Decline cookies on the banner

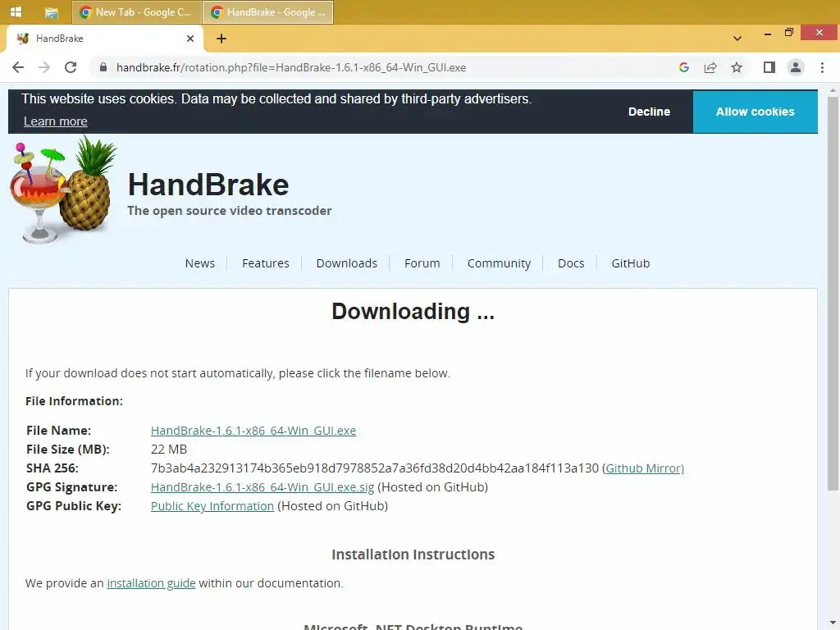649,112
